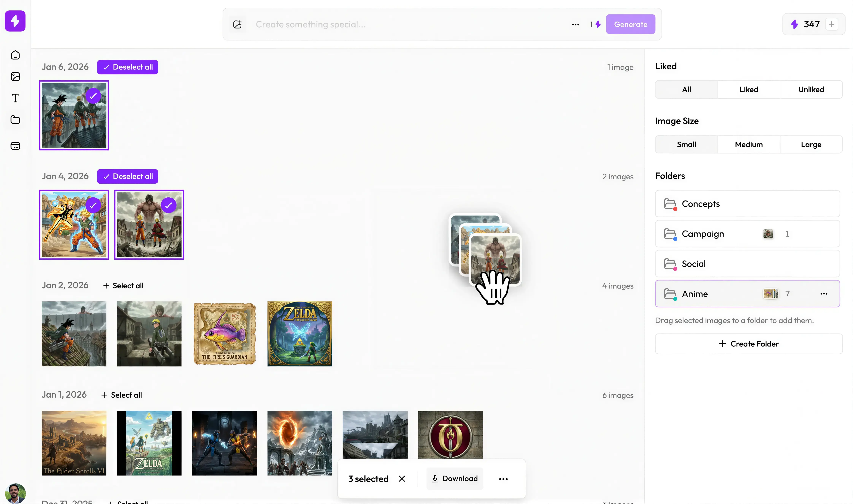
Task: Create a new folder
Action: coord(748,344)
